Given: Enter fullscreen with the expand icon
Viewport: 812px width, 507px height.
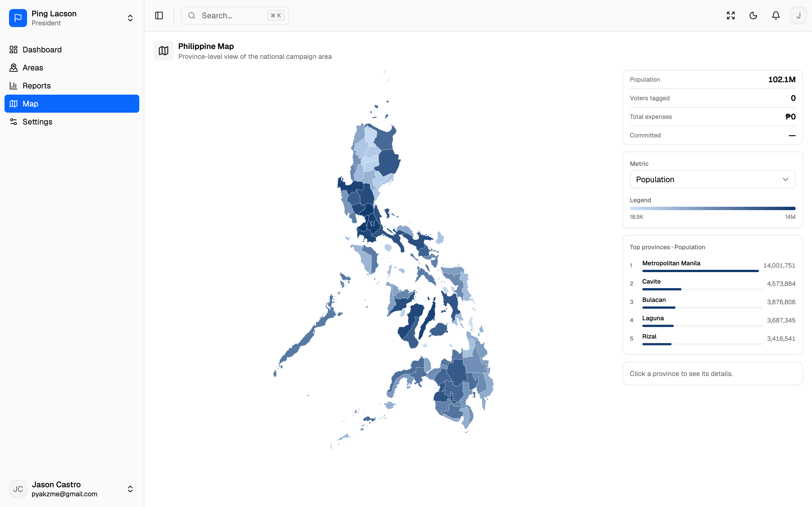Looking at the screenshot, I should click(x=731, y=15).
